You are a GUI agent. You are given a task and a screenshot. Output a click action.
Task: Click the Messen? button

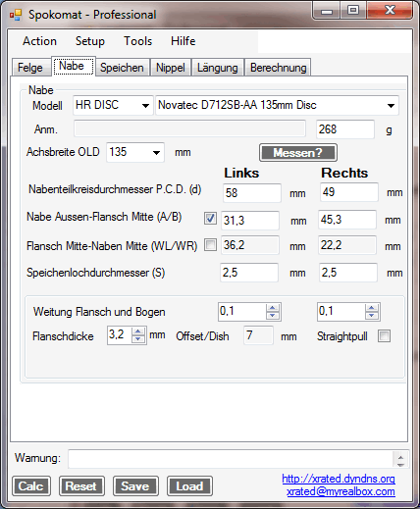(298, 153)
